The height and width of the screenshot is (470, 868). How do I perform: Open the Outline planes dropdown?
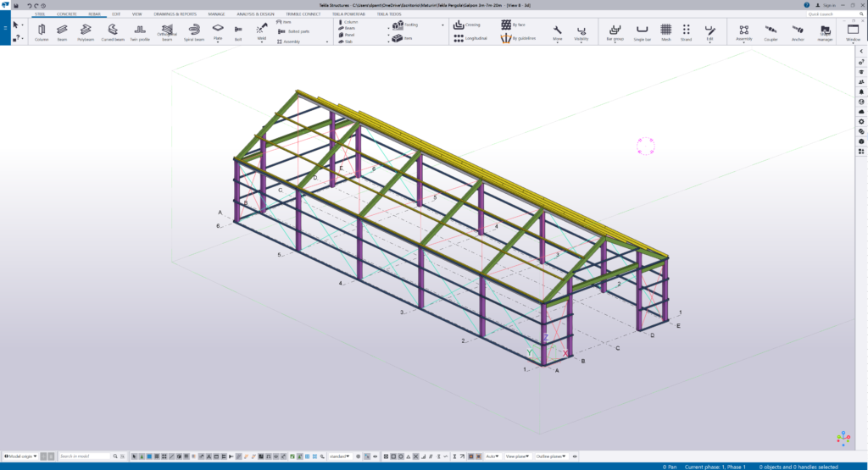tap(551, 456)
